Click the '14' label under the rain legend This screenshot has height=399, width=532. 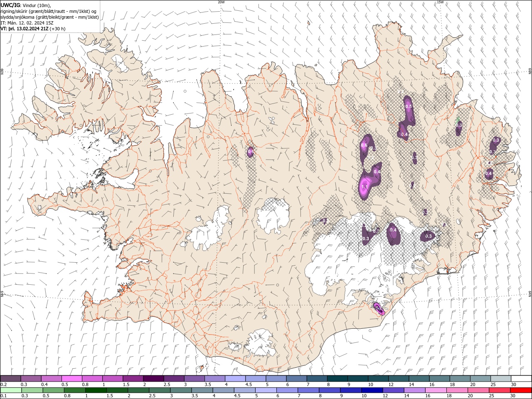tap(406, 396)
